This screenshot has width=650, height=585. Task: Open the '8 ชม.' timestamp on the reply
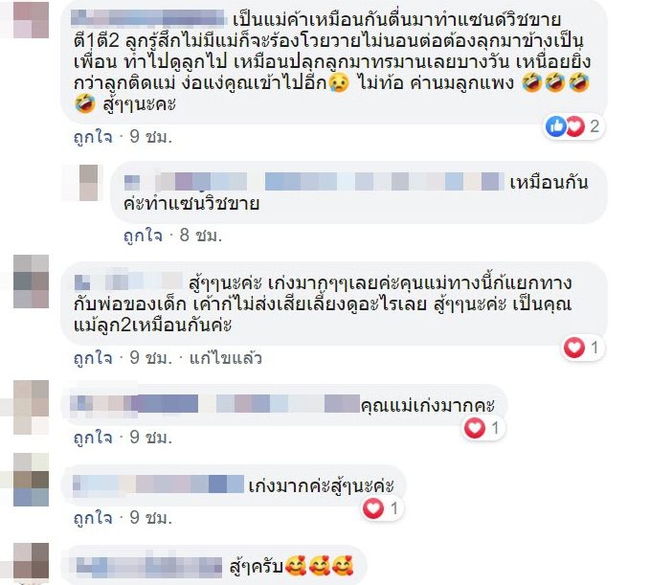(201, 235)
